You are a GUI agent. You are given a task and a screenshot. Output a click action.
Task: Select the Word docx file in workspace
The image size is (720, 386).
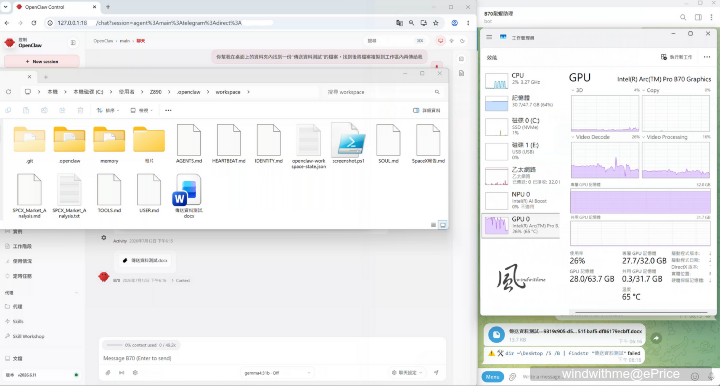pos(189,196)
